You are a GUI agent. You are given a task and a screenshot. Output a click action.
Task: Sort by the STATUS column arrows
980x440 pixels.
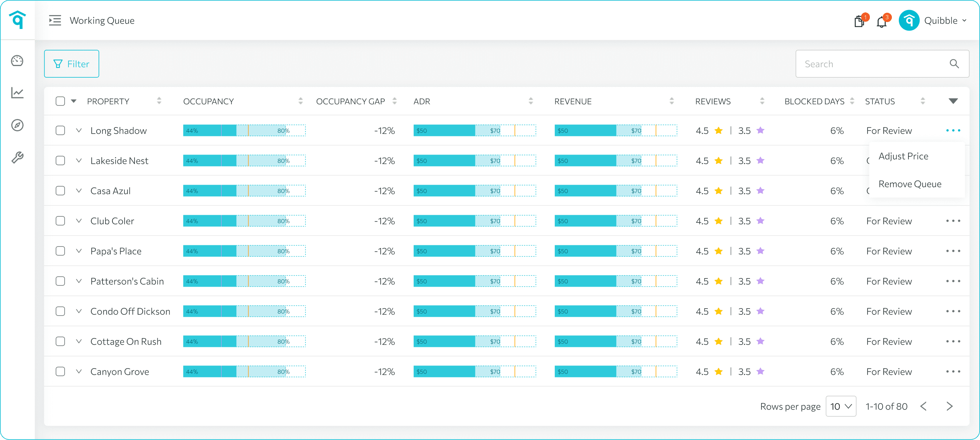click(x=923, y=101)
